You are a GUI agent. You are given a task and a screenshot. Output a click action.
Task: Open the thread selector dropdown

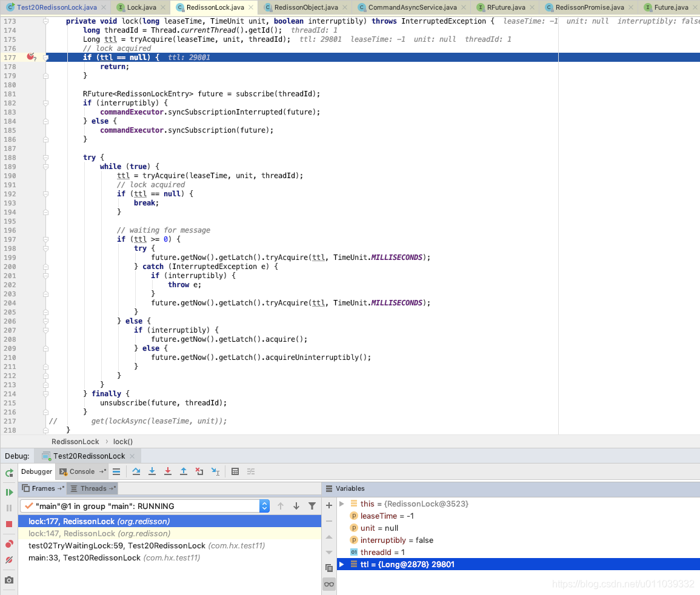(264, 506)
